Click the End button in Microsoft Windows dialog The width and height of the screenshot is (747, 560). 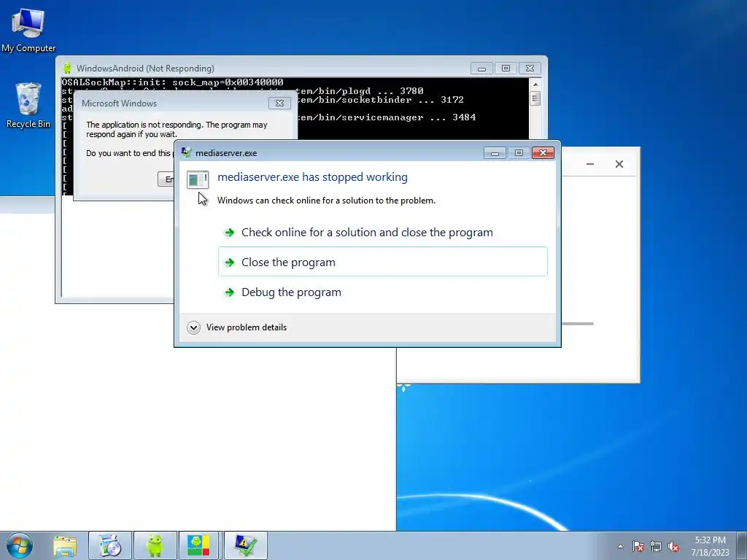(166, 179)
